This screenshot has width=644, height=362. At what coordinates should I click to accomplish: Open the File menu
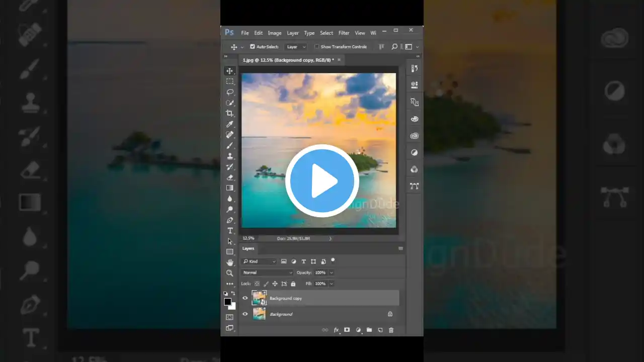tap(245, 33)
